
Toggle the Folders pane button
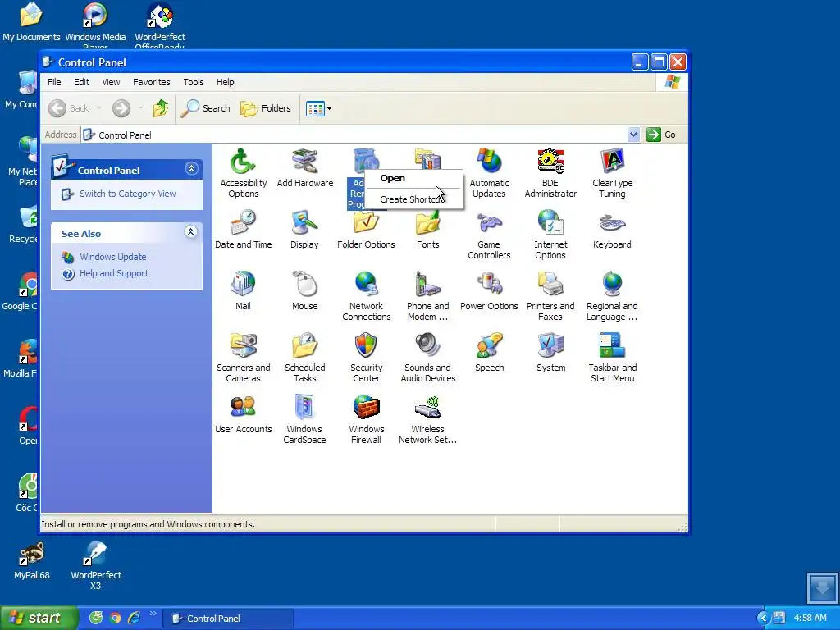tap(266, 108)
